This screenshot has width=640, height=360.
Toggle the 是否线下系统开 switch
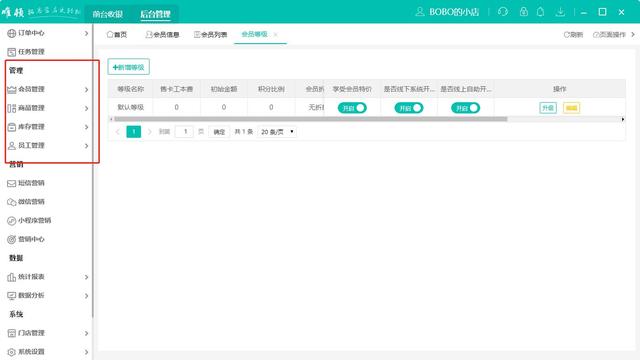pyautogui.click(x=409, y=108)
